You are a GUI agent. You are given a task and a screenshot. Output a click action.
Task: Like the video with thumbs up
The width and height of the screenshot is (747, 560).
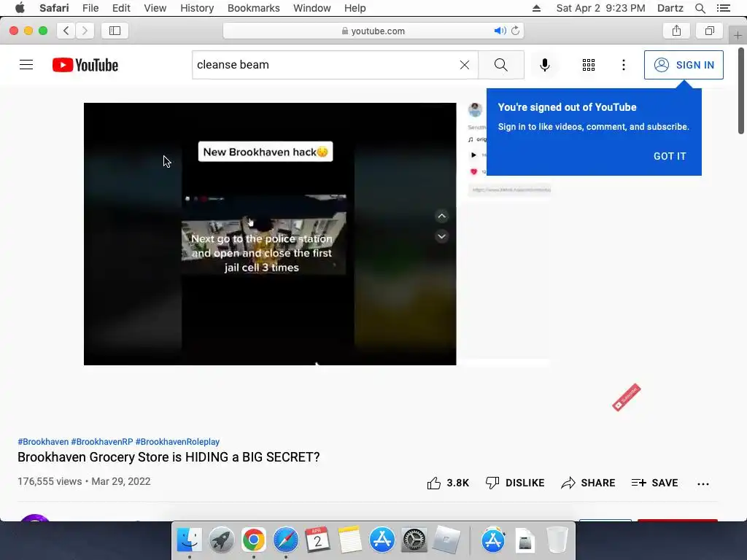click(448, 483)
